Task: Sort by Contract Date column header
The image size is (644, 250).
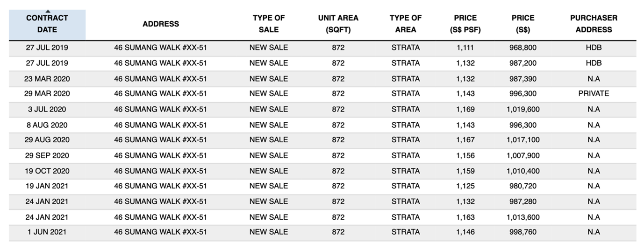Action: click(47, 24)
